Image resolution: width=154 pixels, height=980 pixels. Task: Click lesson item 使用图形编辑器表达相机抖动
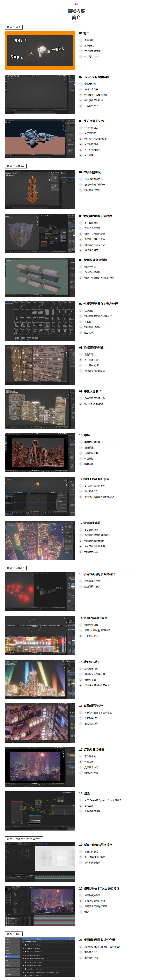[99, 497]
